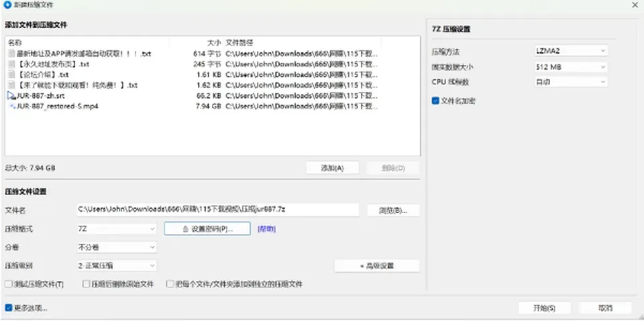The width and height of the screenshot is (644, 321).
Task: Click the 文件名 path input field
Action: pyautogui.click(x=217, y=210)
